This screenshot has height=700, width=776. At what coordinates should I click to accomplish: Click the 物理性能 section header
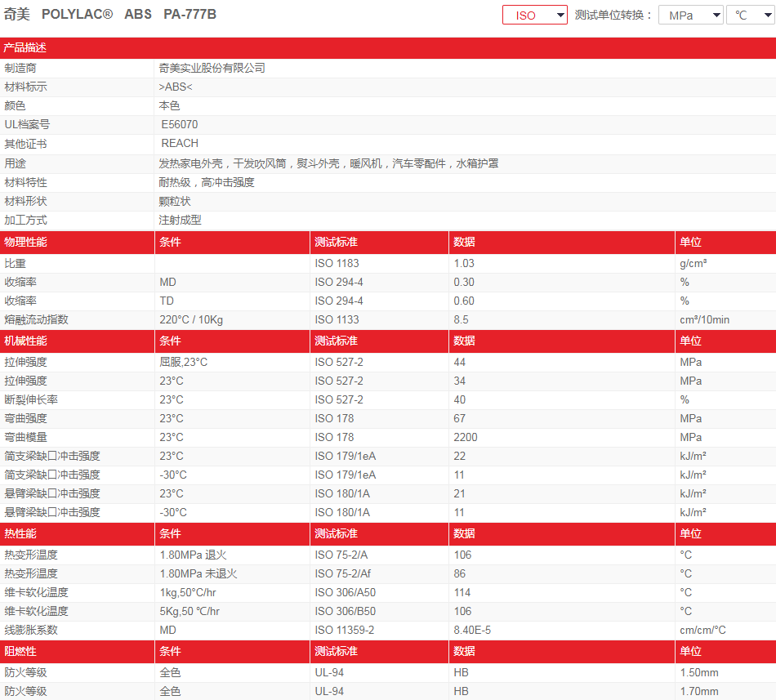pyautogui.click(x=26, y=242)
